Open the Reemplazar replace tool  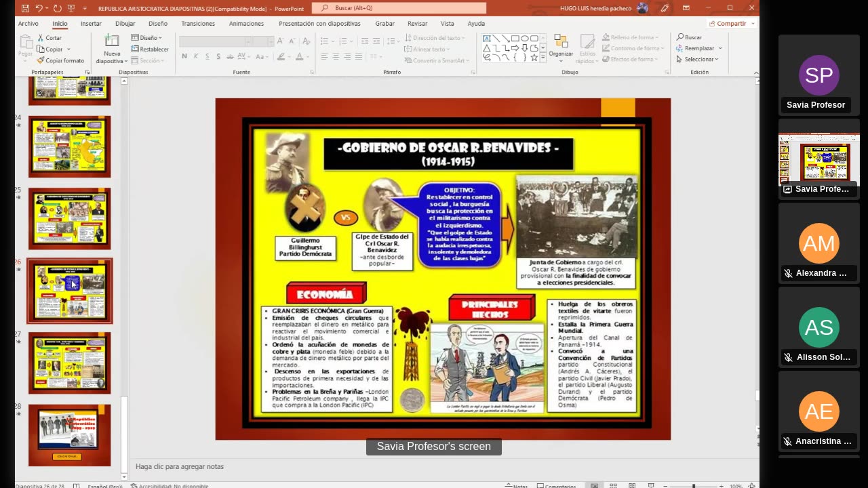pyautogui.click(x=699, y=49)
